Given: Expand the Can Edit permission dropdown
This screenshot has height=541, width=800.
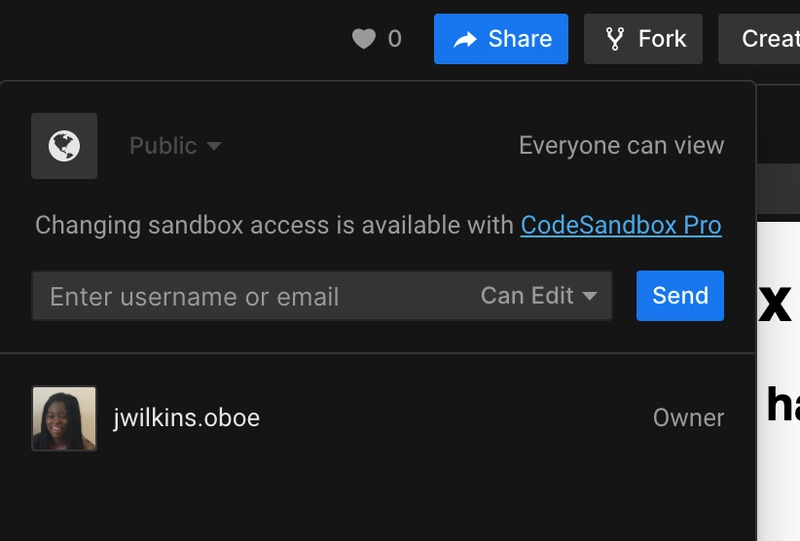Looking at the screenshot, I should pos(539,296).
